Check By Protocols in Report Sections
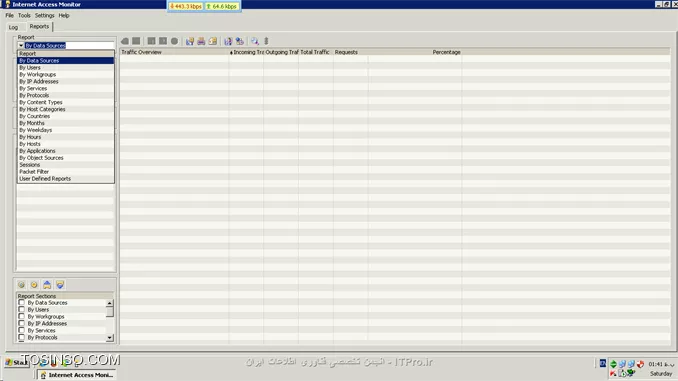Image resolution: width=678 pixels, height=381 pixels. point(21,337)
